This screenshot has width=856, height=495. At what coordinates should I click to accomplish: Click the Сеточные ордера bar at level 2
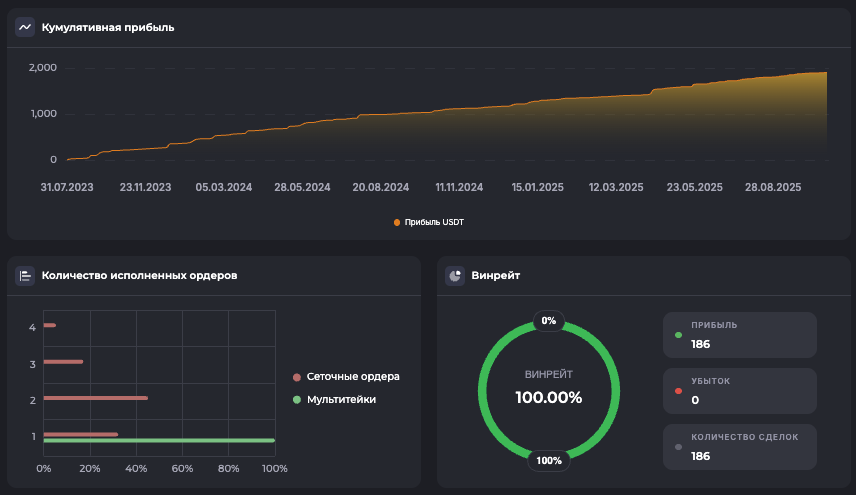[95, 398]
